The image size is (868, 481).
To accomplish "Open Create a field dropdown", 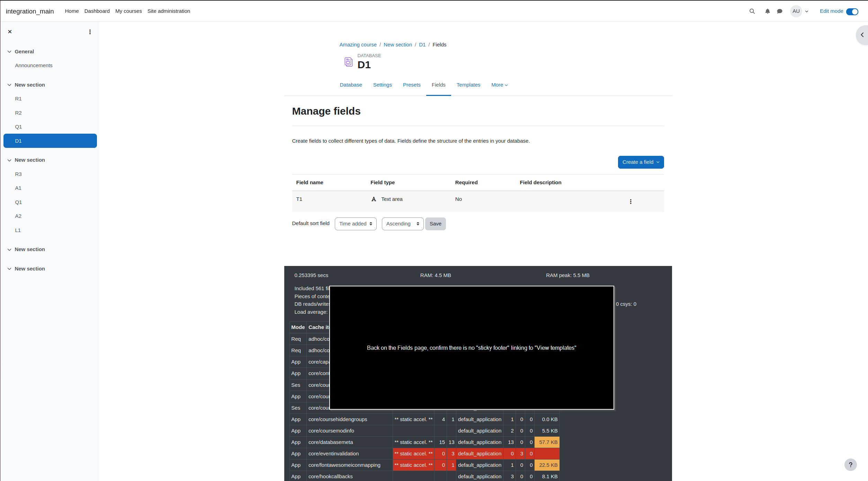I will (x=641, y=162).
